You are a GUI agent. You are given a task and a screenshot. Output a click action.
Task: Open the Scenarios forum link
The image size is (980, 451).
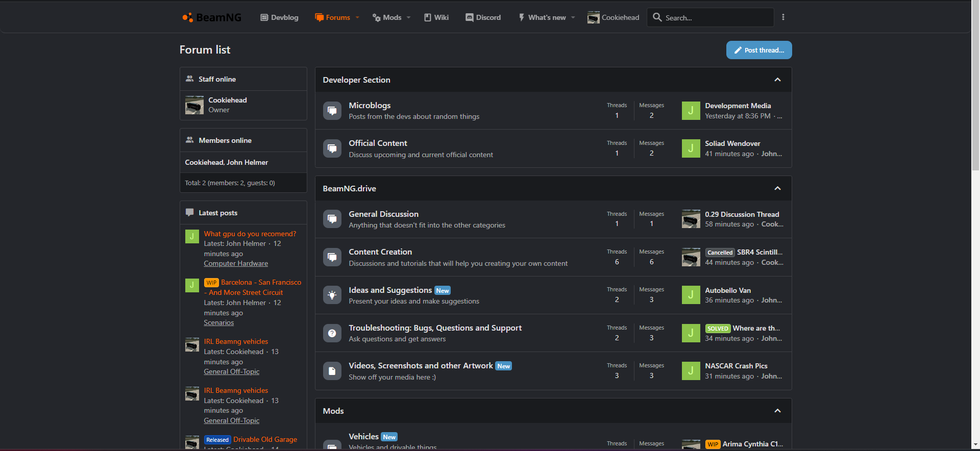tap(218, 322)
